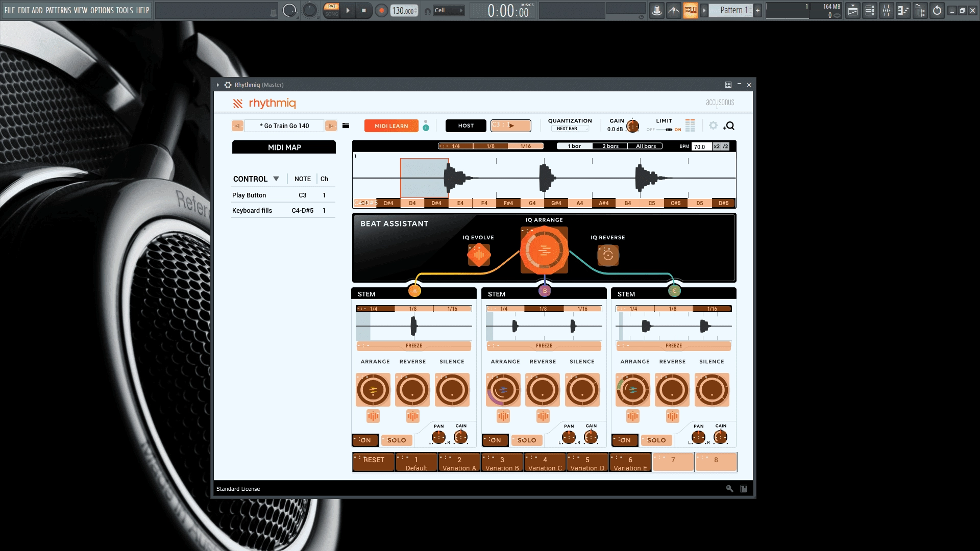The width and height of the screenshot is (980, 551).
Task: Open Rhythmiq settings gear icon
Action: pyautogui.click(x=713, y=126)
